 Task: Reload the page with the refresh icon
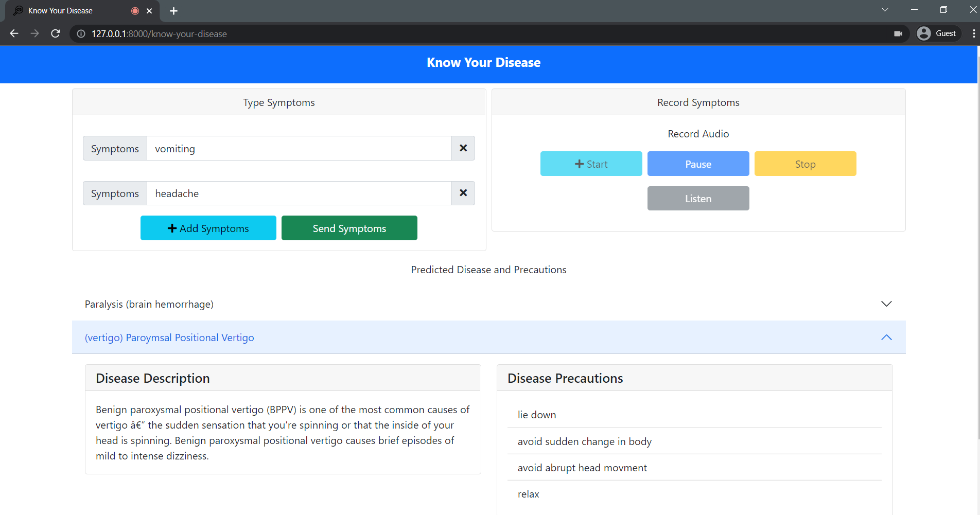pos(56,33)
